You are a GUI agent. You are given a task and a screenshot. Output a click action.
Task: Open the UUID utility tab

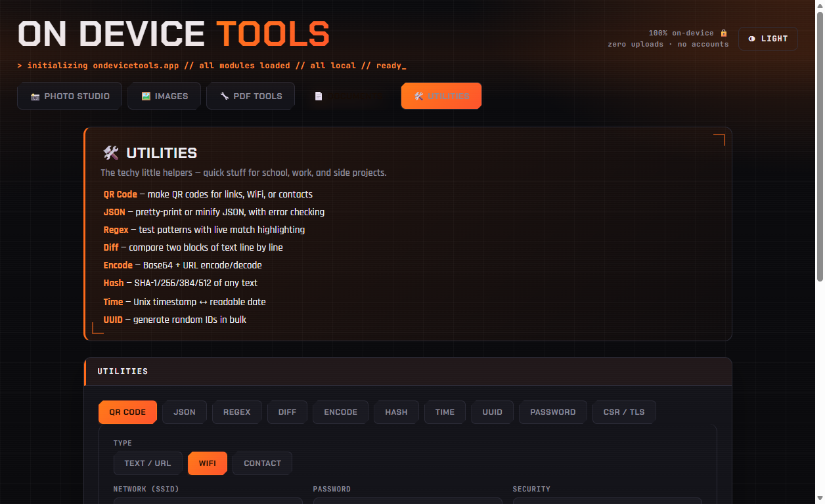[493, 412]
